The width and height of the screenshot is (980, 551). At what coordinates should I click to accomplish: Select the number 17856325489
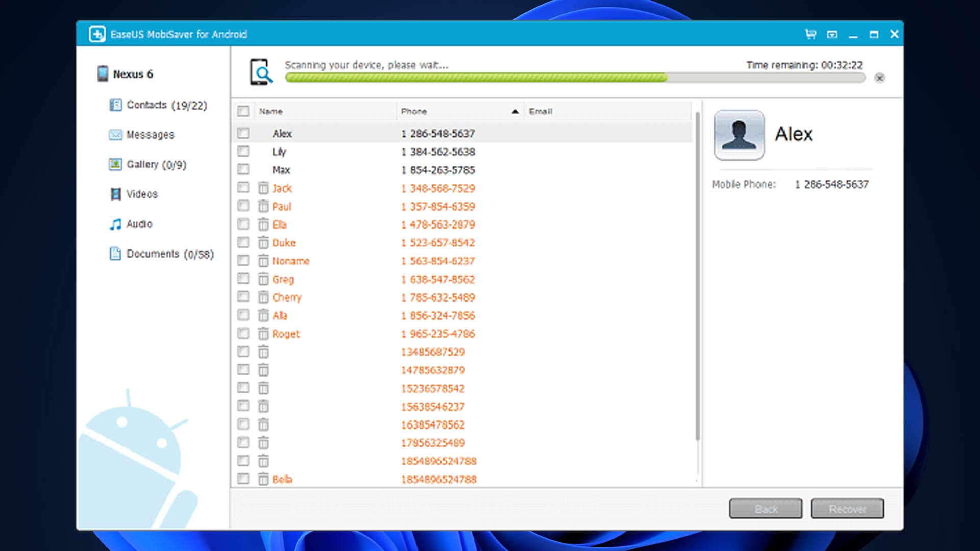[x=433, y=443]
